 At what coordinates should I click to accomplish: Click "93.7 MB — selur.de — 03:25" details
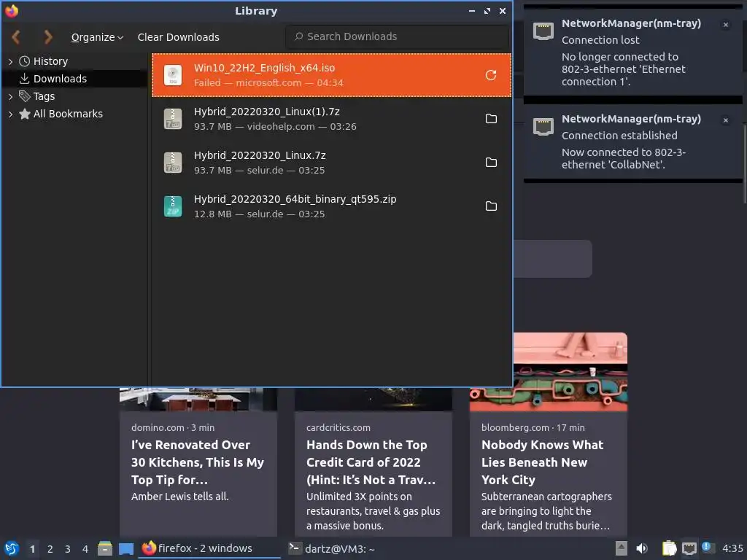coord(259,171)
